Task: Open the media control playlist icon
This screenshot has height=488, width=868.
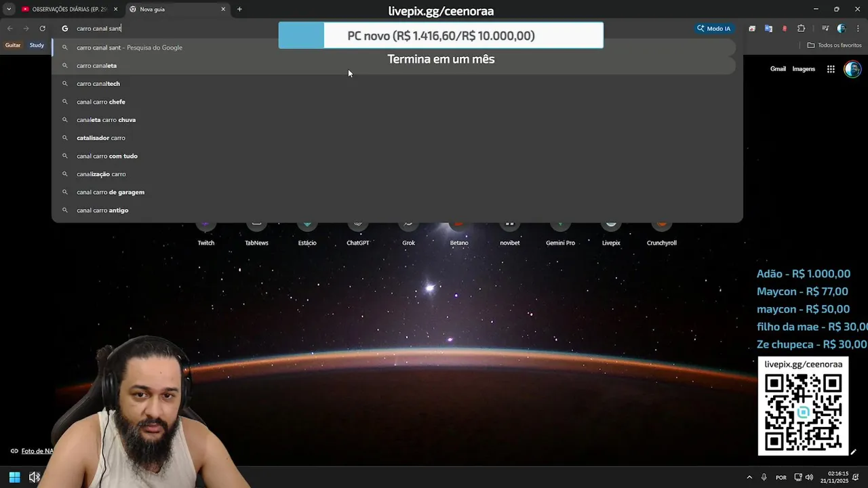Action: coord(825,28)
